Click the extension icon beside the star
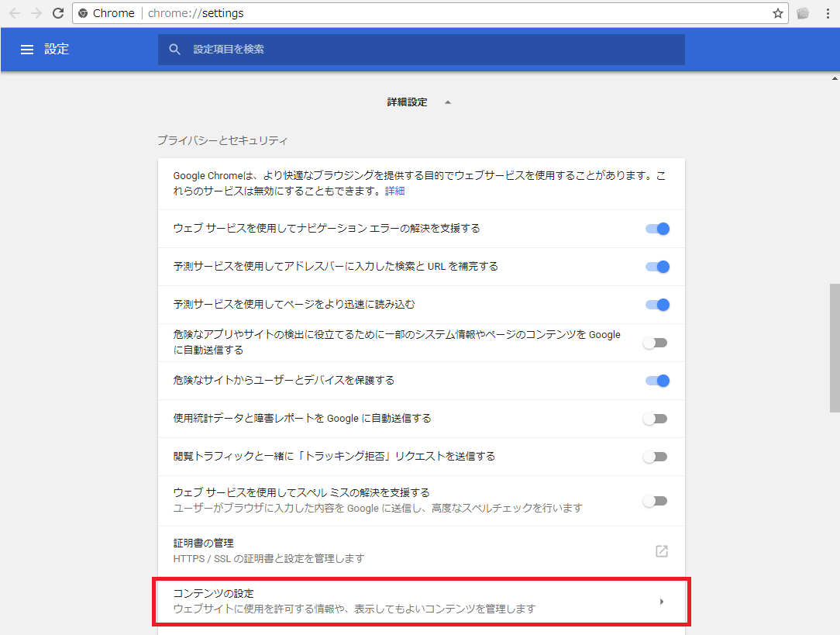840x635 pixels. point(803,13)
